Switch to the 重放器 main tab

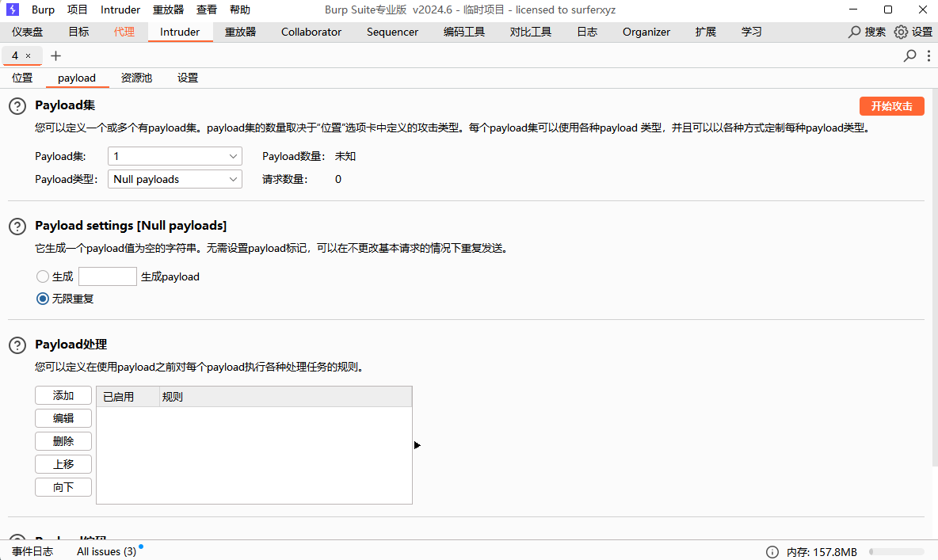click(240, 32)
